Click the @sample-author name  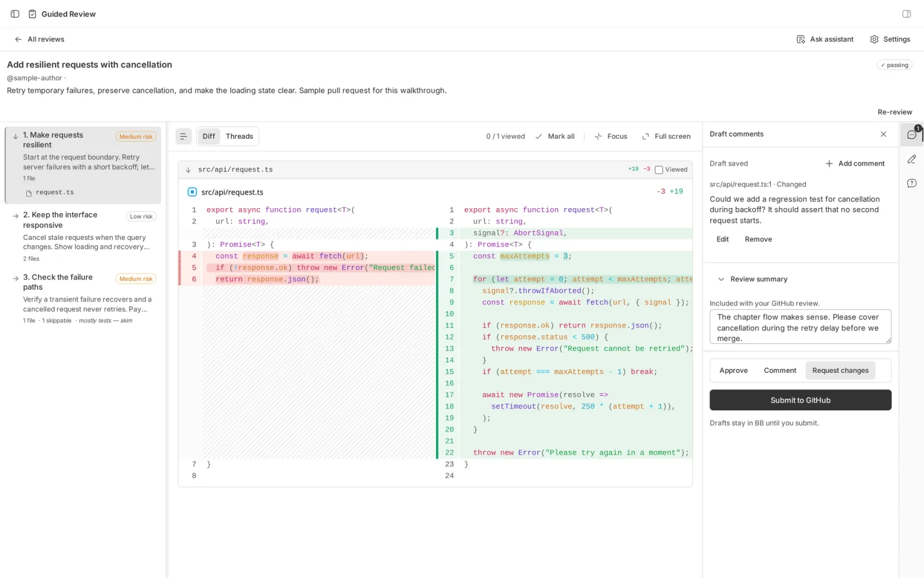pos(35,78)
